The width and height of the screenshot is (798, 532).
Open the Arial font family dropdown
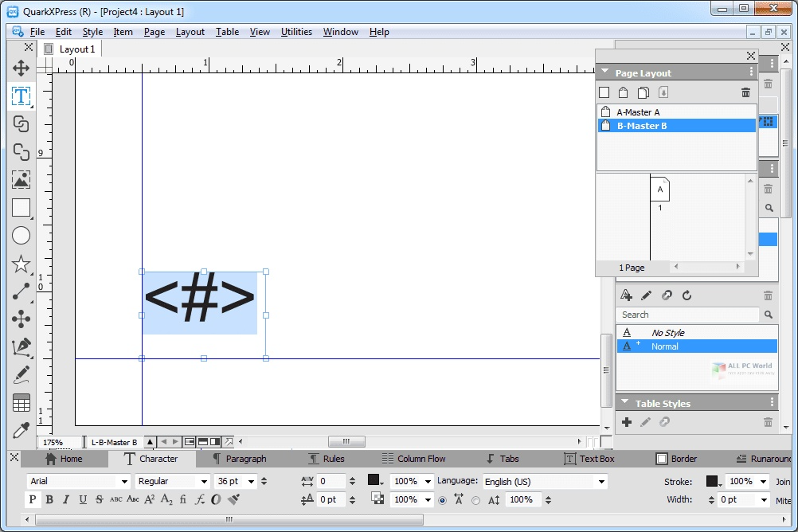pos(77,481)
